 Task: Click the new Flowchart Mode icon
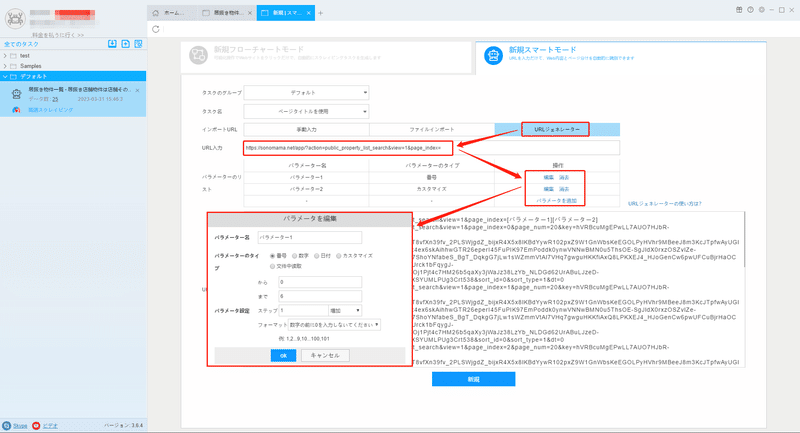pyautogui.click(x=198, y=55)
